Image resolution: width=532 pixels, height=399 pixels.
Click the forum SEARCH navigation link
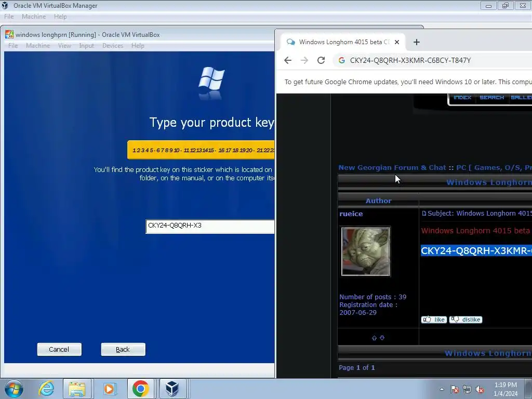(491, 97)
